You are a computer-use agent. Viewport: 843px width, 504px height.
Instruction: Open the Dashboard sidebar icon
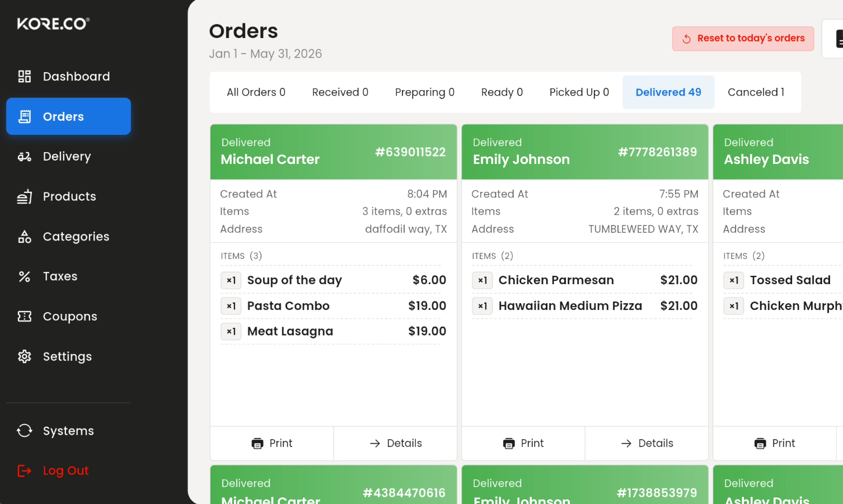(x=25, y=77)
